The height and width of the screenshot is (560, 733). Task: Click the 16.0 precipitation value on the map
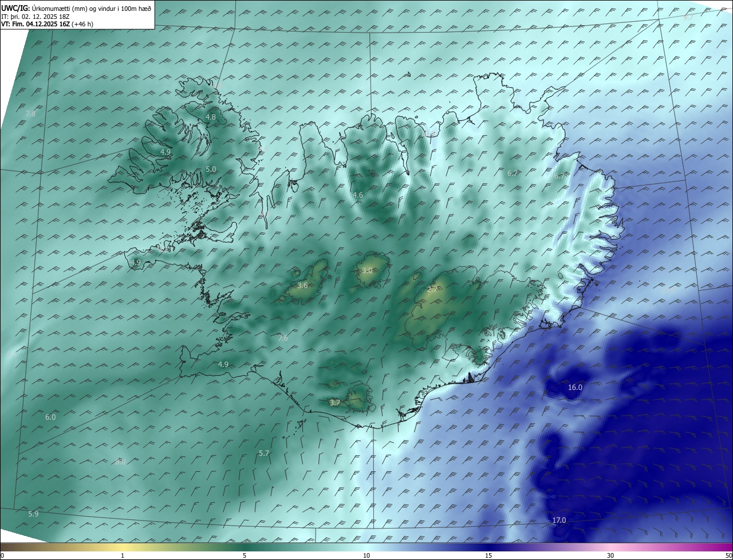(575, 388)
